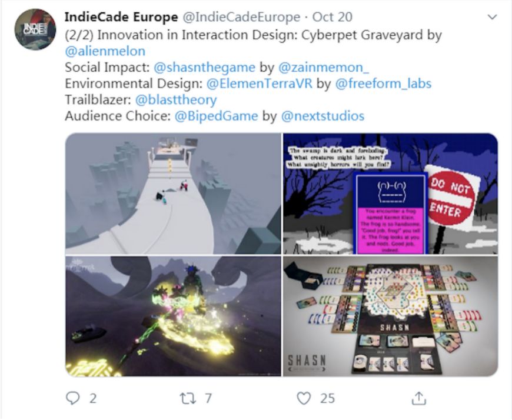
Task: Open the Oct 20 tweet timestamp
Action: [332, 16]
